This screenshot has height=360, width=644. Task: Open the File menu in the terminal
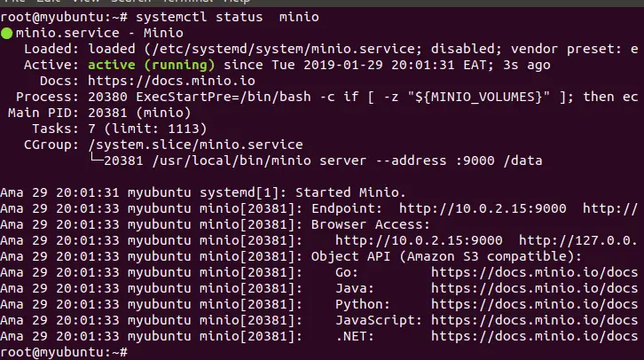coord(15,2)
